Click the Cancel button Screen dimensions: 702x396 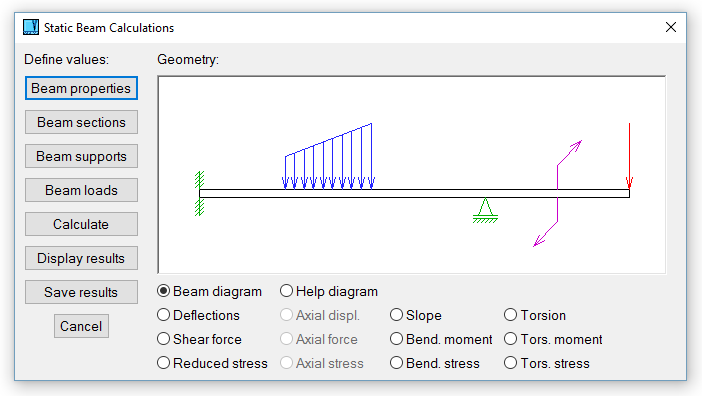coord(81,326)
